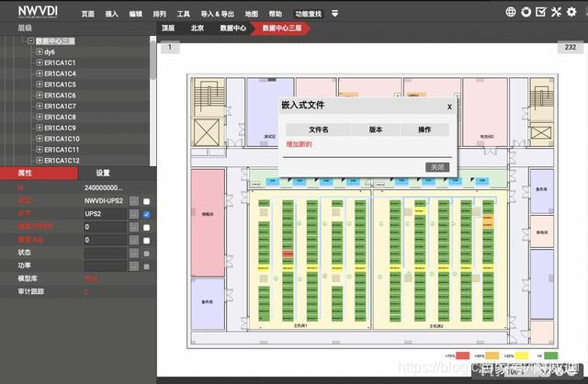
Task: Open the 页面 menu
Action: pyautogui.click(x=88, y=14)
